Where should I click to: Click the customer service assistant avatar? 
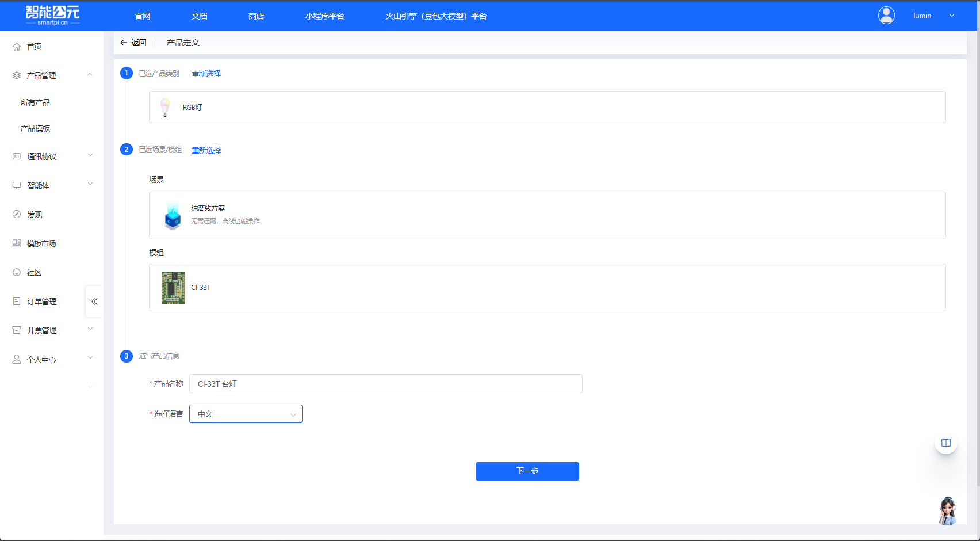coord(947,510)
